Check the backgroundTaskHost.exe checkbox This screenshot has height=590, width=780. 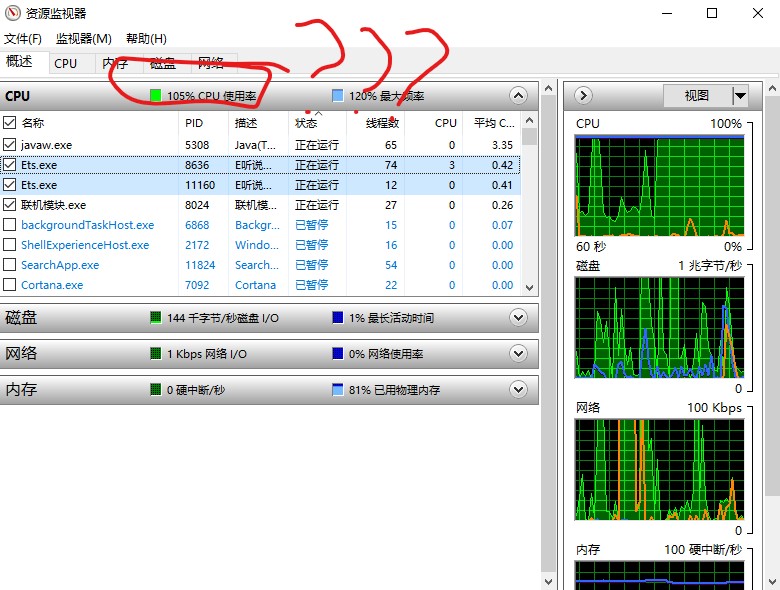[x=10, y=225]
